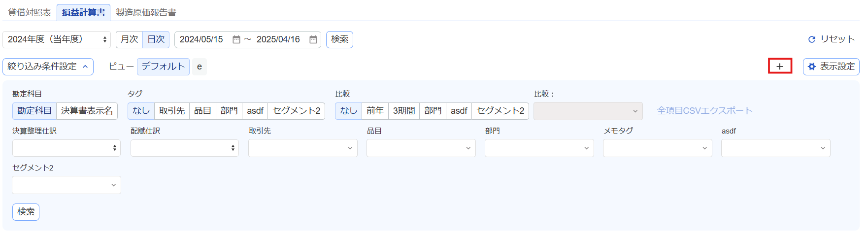Open the 2024年度（当年度） fiscal year dropdown
868x235 pixels.
point(57,39)
